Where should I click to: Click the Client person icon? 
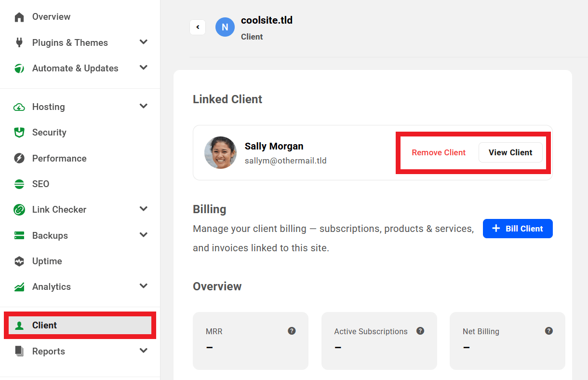19,326
